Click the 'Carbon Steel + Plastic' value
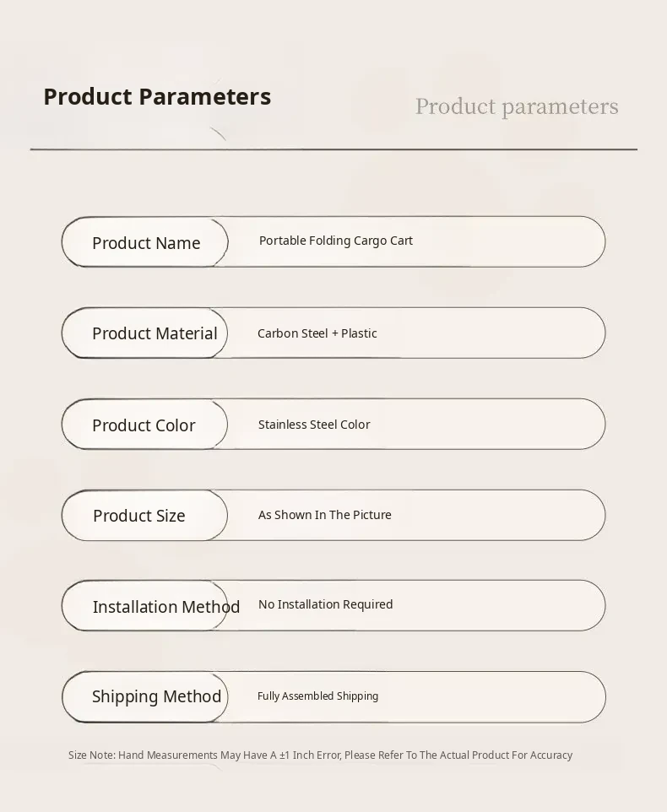The width and height of the screenshot is (667, 812). click(317, 333)
